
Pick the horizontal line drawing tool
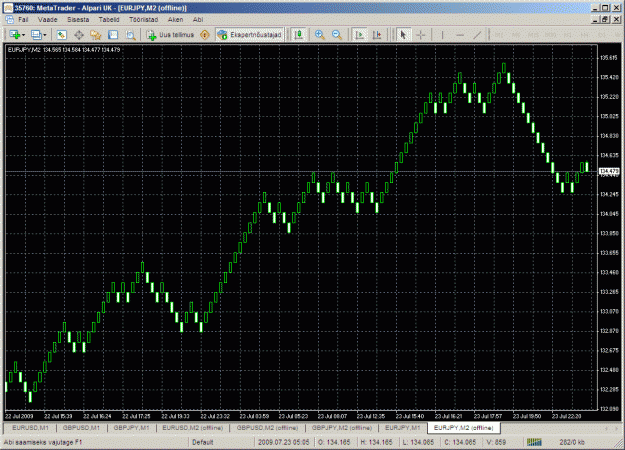point(460,35)
